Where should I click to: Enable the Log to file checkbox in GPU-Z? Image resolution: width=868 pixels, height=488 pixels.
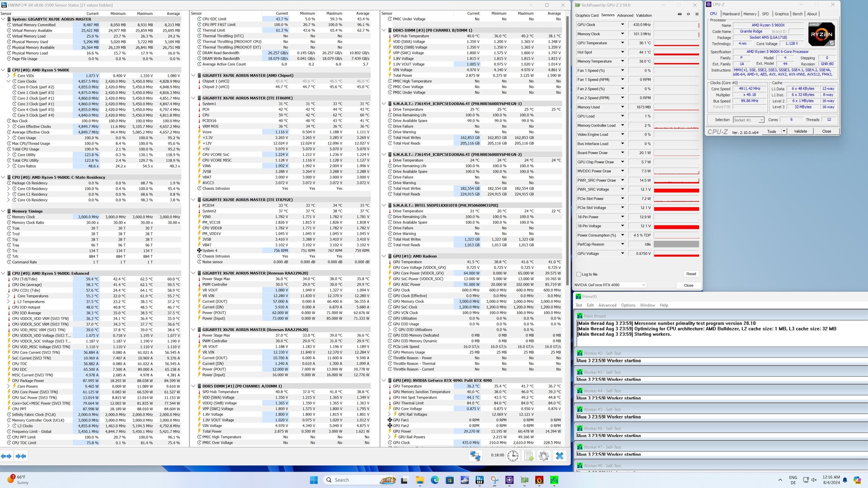579,274
